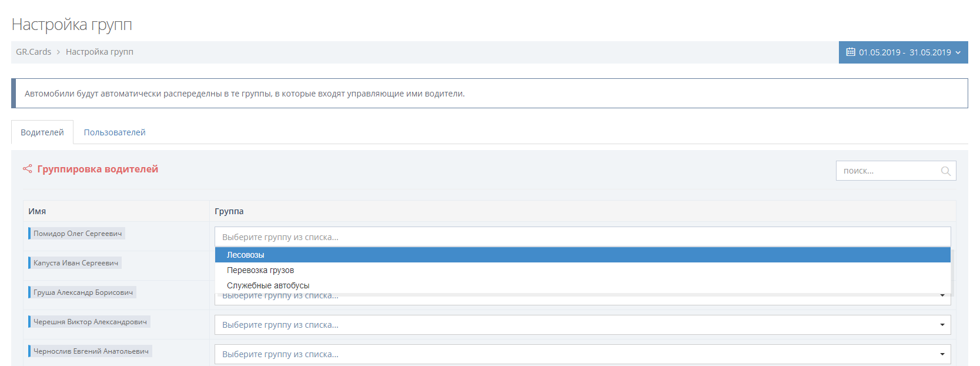The height and width of the screenshot is (366, 980).
Task: Select Служебные автобусы in the dropdown list
Action: [x=267, y=285]
